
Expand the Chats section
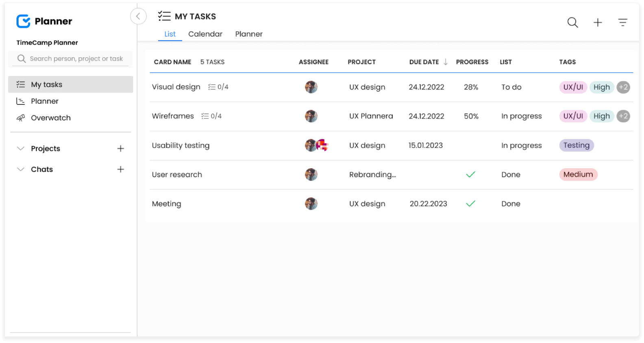point(21,169)
